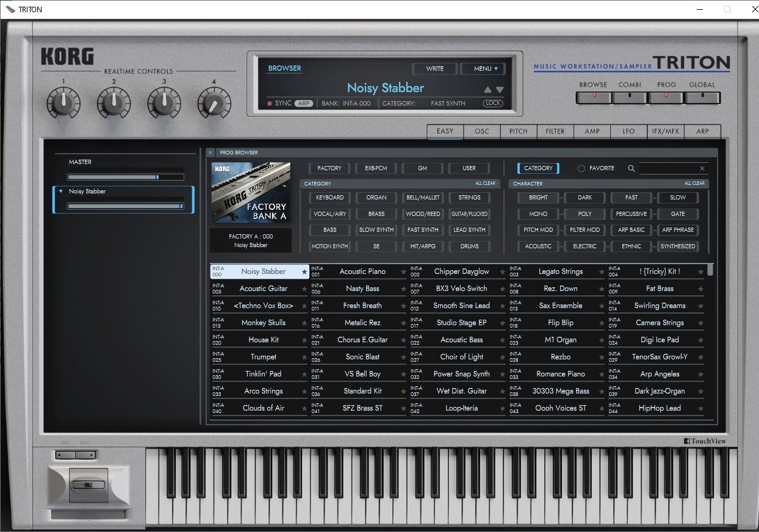Star the Fat Brass program

(701, 289)
